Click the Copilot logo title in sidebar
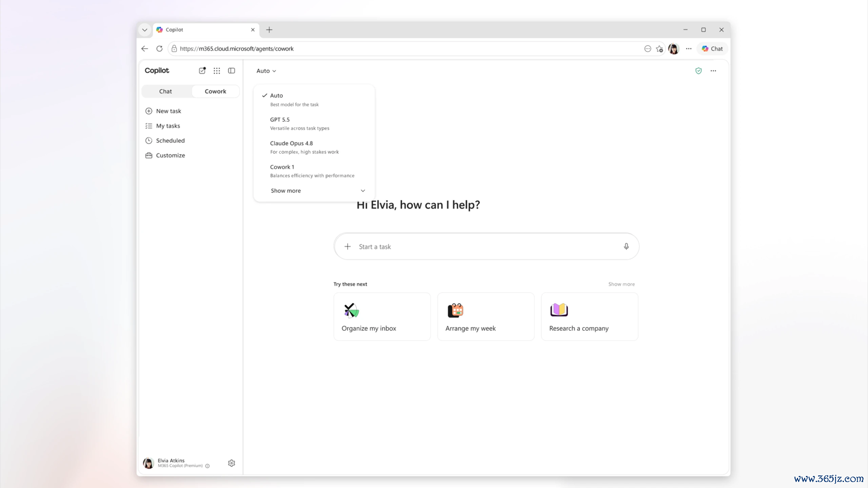This screenshot has height=488, width=868. [157, 70]
